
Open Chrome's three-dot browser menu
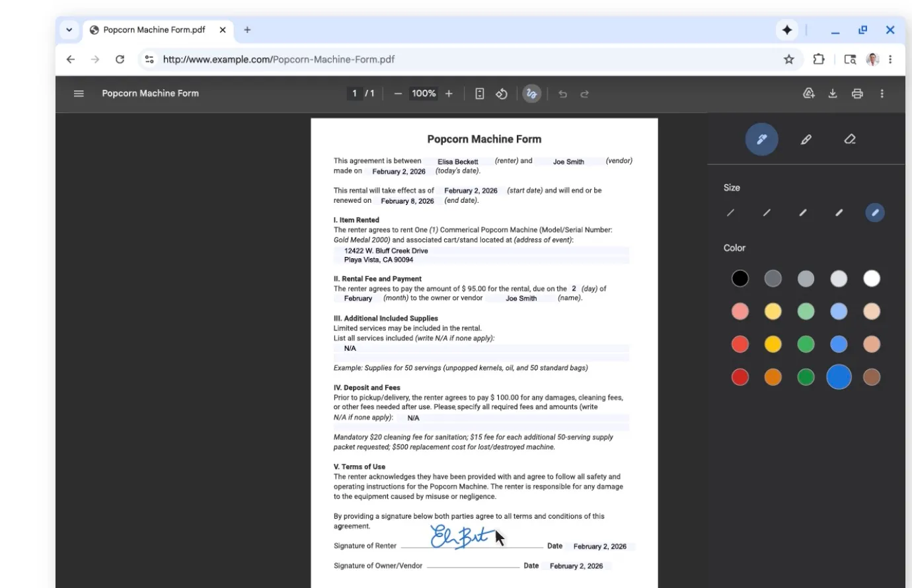point(890,59)
